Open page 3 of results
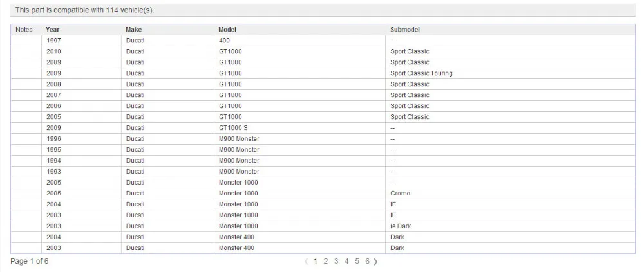The image size is (644, 272). pos(336,261)
